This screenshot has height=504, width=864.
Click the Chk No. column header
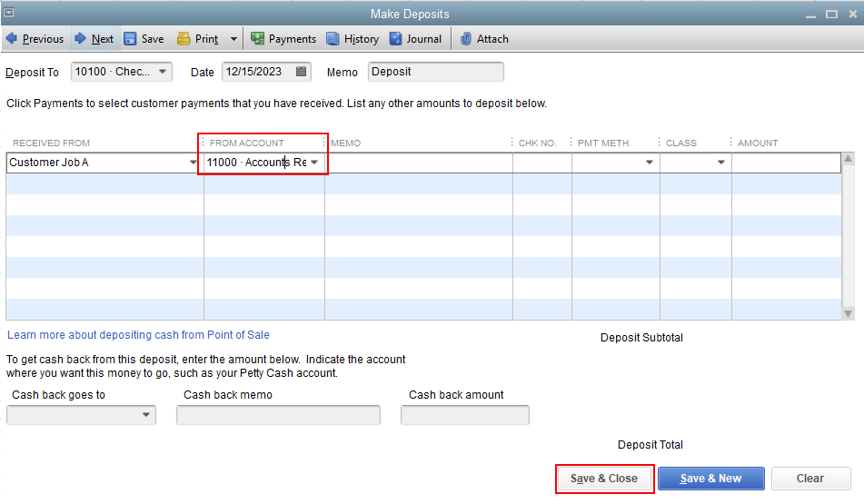pos(537,143)
